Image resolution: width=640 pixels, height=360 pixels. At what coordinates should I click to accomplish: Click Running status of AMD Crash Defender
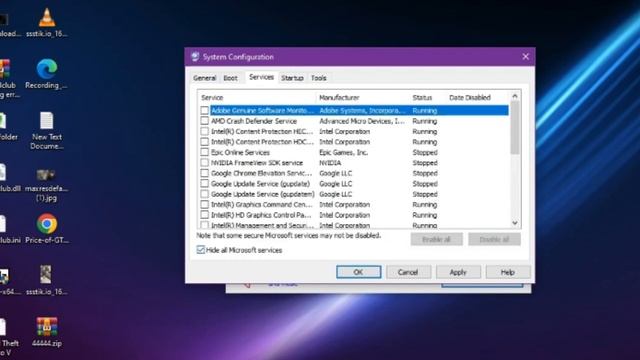[424, 121]
